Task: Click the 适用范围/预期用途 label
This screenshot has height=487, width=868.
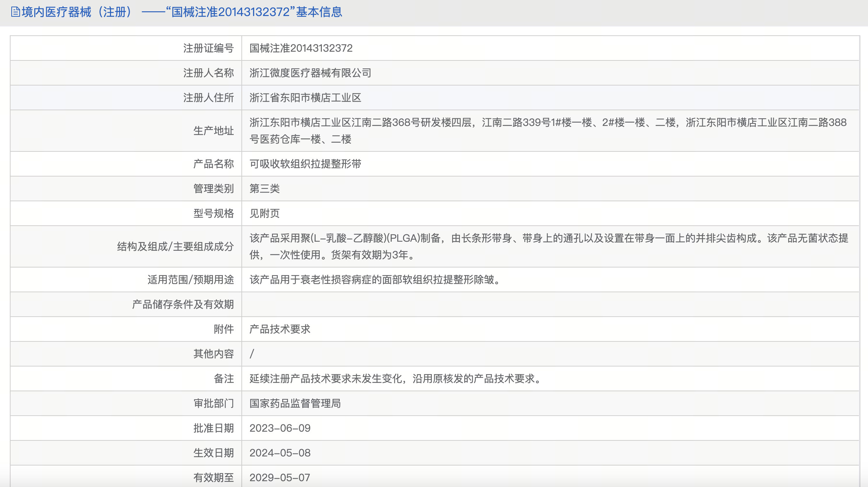Action: tap(190, 280)
